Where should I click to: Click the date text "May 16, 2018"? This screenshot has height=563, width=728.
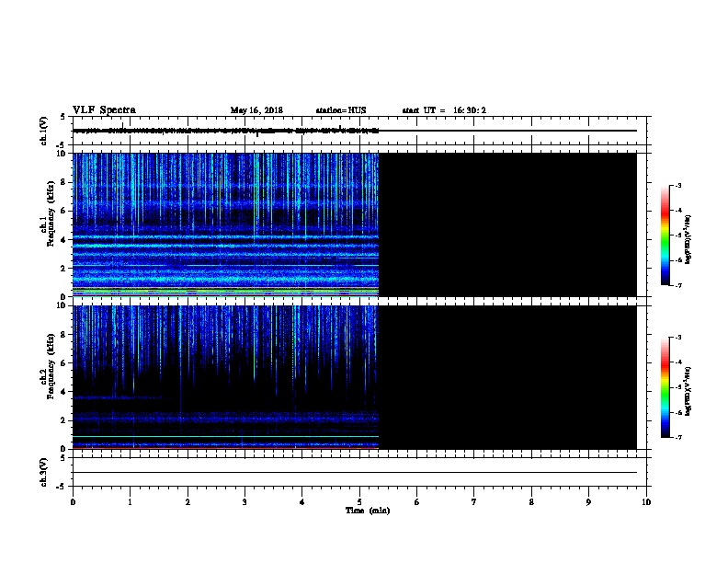[256, 110]
